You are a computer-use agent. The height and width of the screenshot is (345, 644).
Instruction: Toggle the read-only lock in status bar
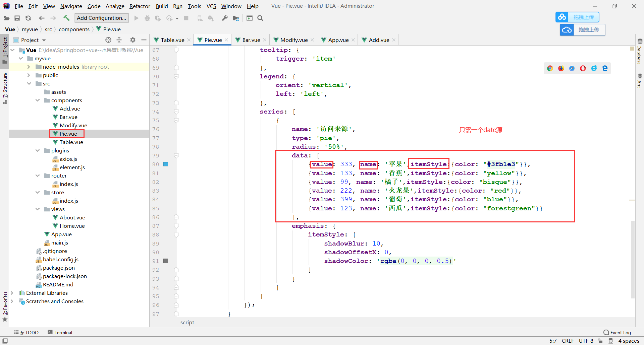[x=600, y=341]
